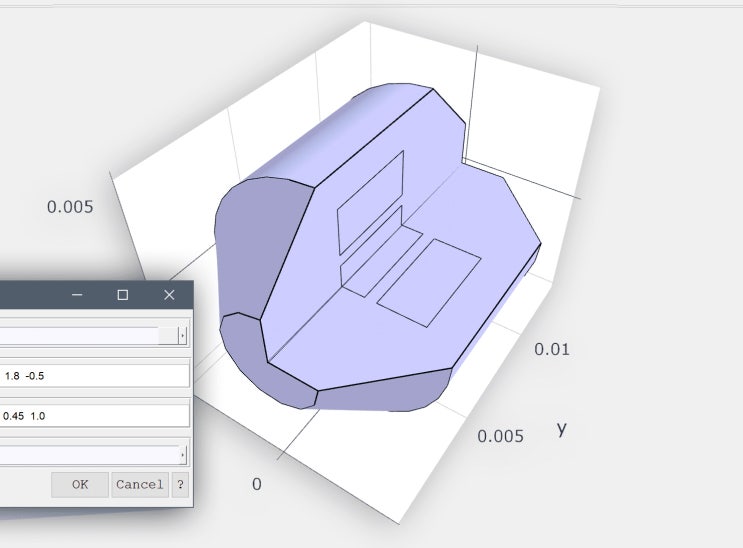
Task: Click the right arrow of the lower scrollbar
Action: pyautogui.click(x=182, y=455)
